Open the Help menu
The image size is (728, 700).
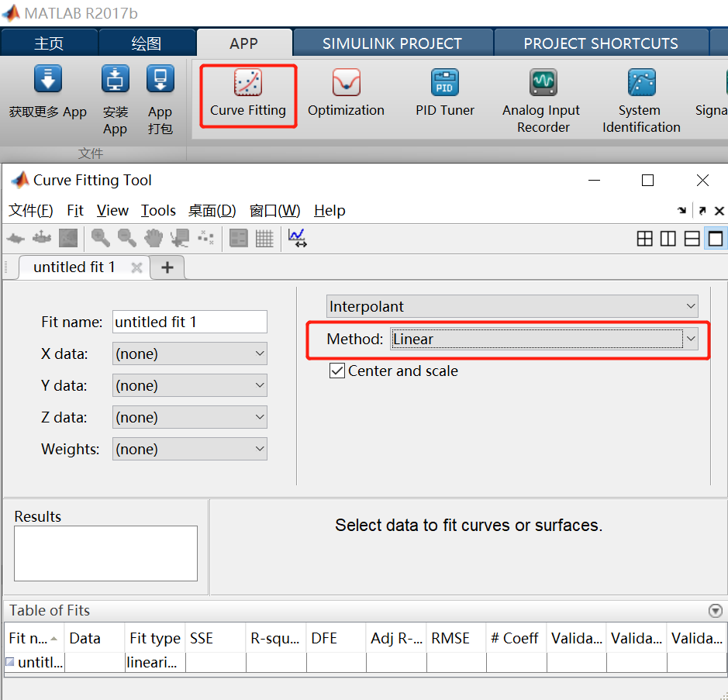(x=329, y=211)
